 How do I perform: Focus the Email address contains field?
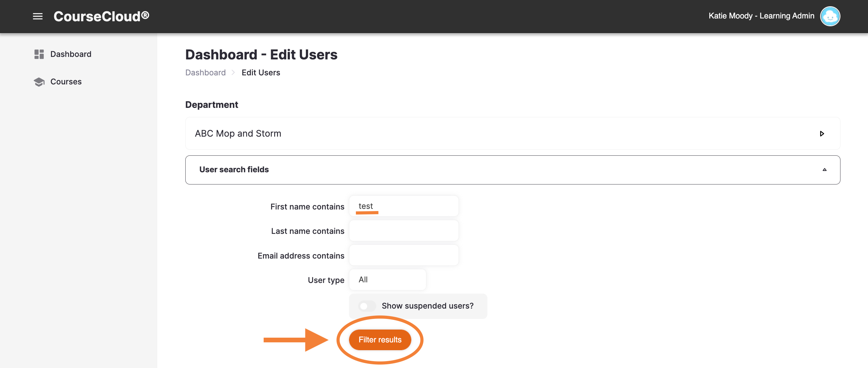pos(404,255)
